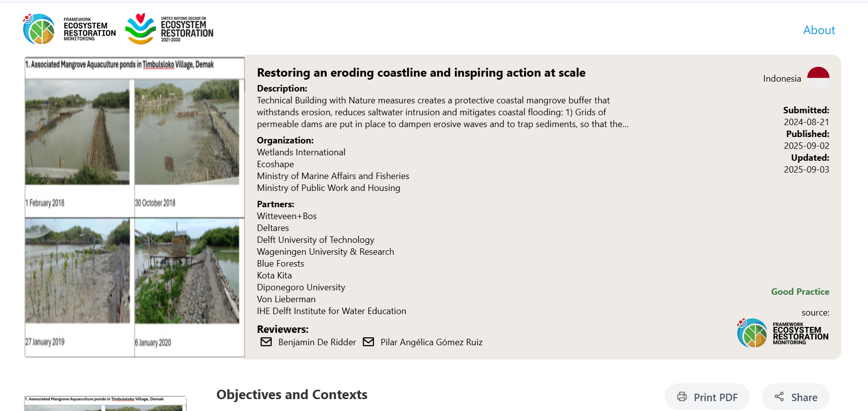
Task: Click the envelope icon beside Benjamin De Ridder
Action: click(266, 342)
